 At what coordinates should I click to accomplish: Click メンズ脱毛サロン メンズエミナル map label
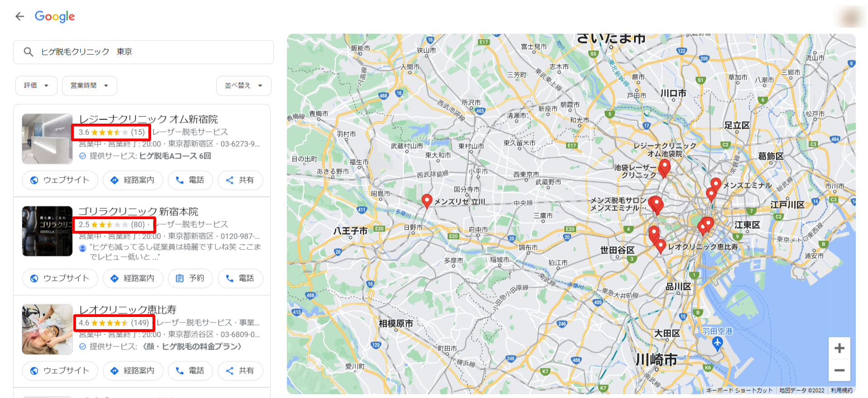(618, 204)
